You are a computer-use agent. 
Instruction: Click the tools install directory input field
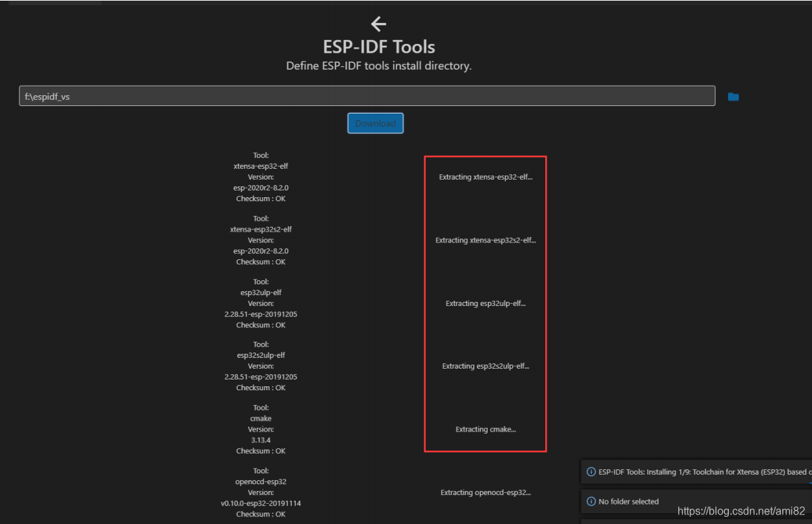tap(367, 96)
